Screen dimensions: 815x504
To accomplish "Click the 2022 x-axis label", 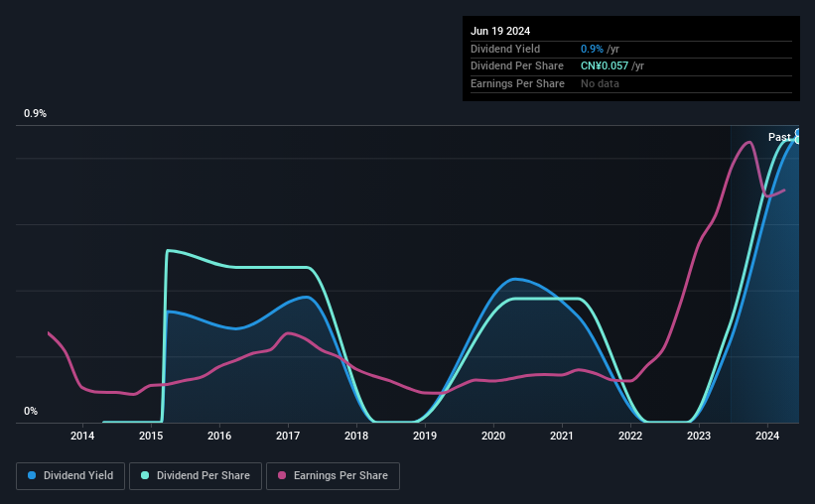I will click(630, 436).
